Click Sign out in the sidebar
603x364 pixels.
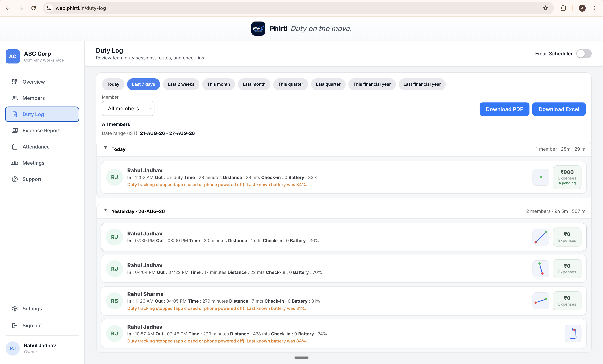[42, 326]
